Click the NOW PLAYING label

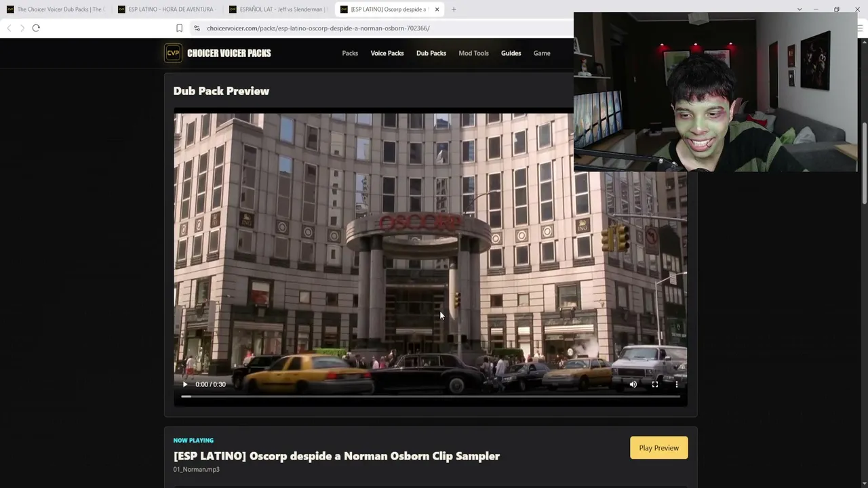[x=193, y=441]
